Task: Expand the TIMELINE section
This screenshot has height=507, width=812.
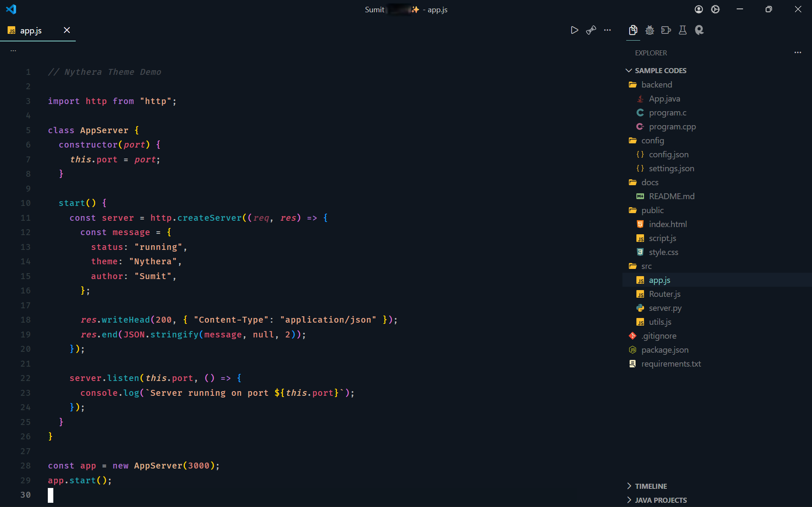Action: pos(717,486)
